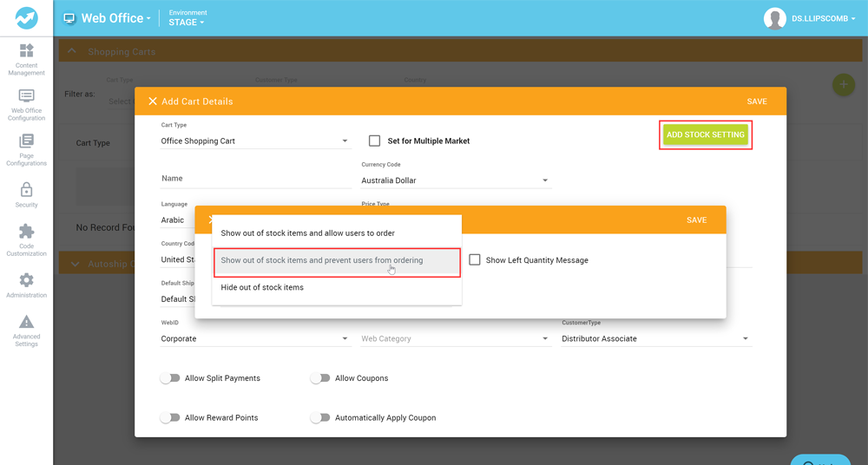
Task: Check the Set for Multiple Market box
Action: tap(375, 141)
